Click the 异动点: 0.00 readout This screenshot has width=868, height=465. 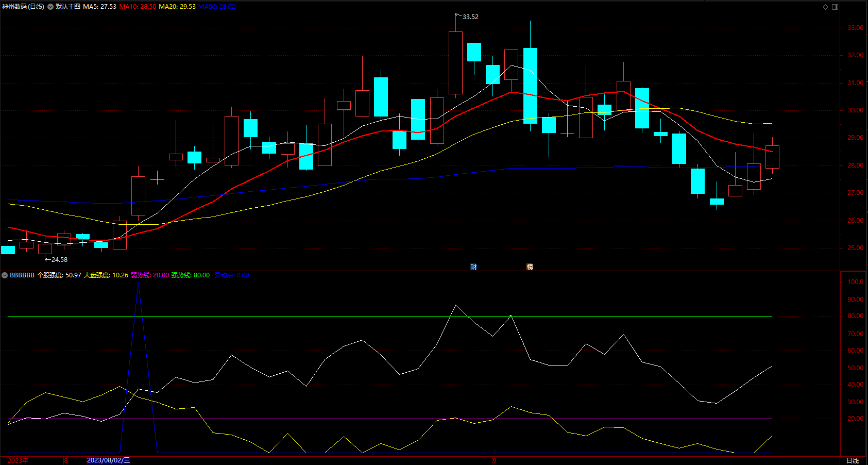click(x=232, y=275)
